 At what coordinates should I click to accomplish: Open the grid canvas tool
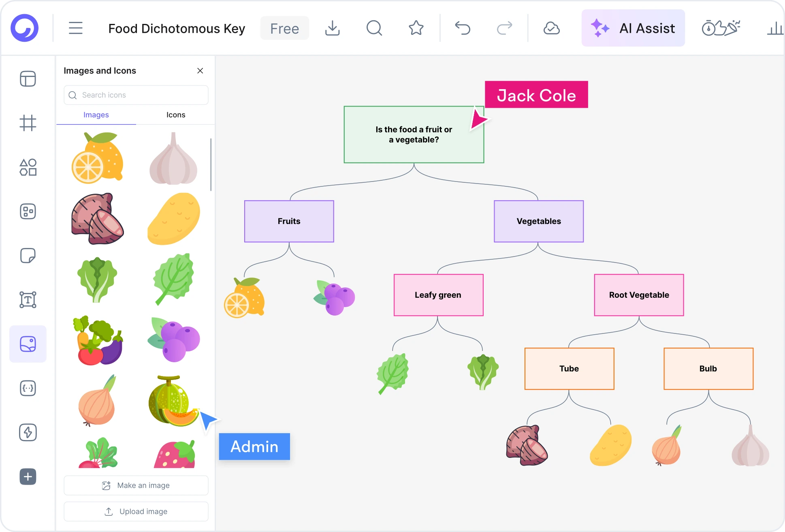coord(28,124)
